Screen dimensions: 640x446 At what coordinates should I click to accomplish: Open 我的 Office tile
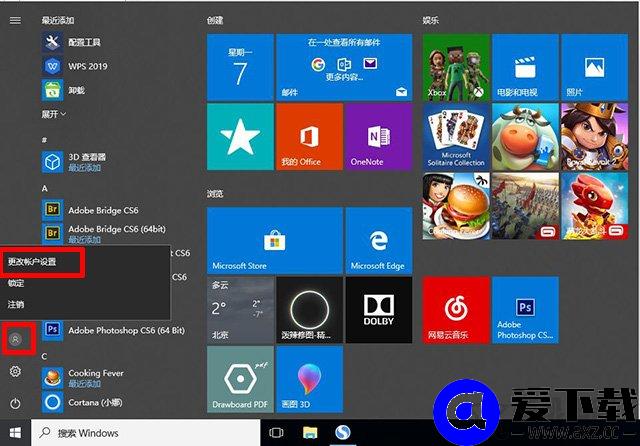(309, 136)
